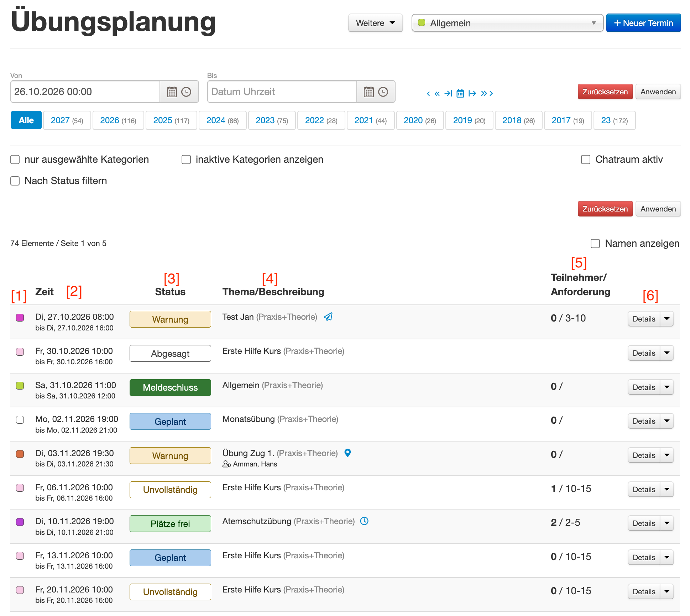
Task: Open the calendar picker for the Von date
Action: click(x=172, y=92)
